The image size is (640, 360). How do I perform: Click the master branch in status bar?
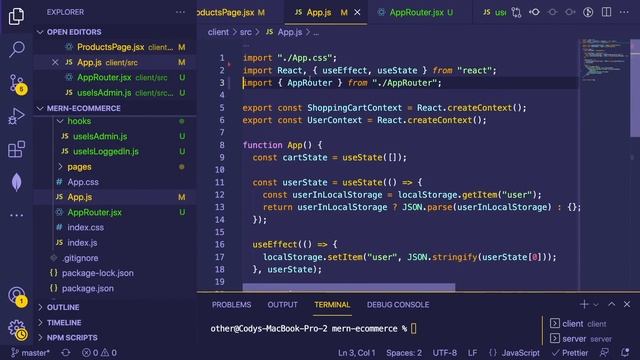click(31, 353)
